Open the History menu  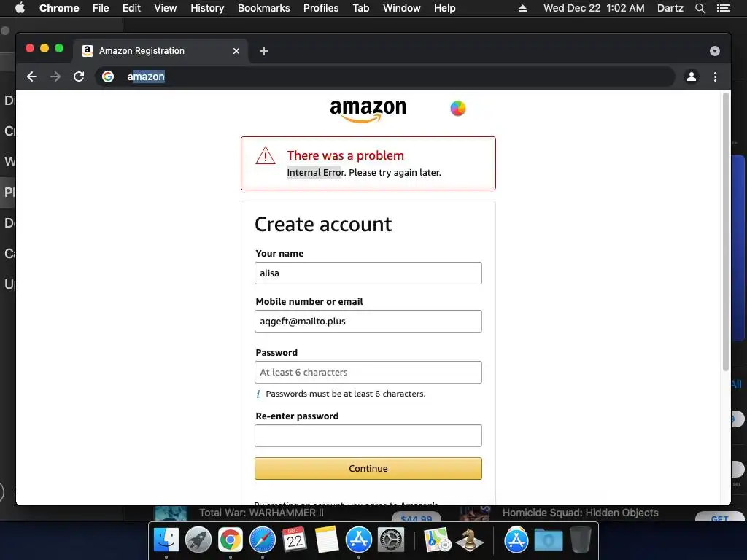[207, 8]
